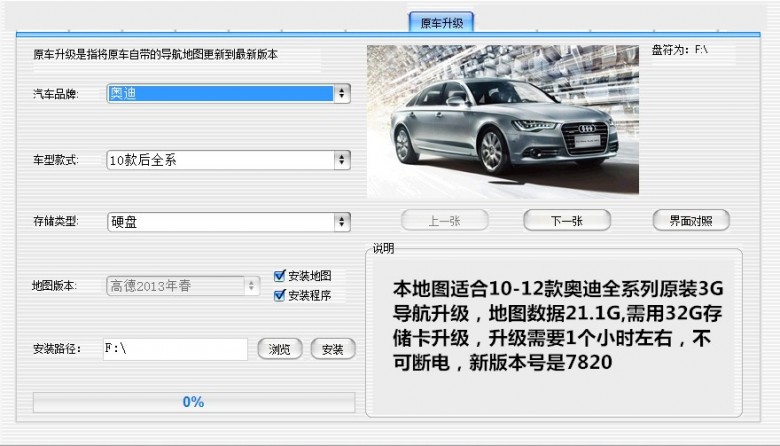The height and width of the screenshot is (446, 780).
Task: Click the 地图版本 dropdown showing 高德2013年春
Action: [x=183, y=286]
